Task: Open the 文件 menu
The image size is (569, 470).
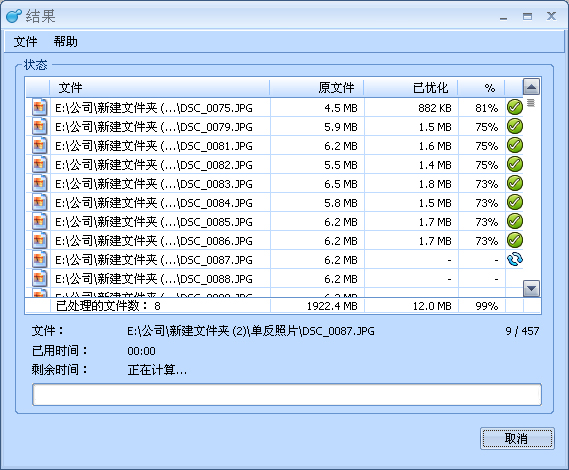Action: [25, 41]
